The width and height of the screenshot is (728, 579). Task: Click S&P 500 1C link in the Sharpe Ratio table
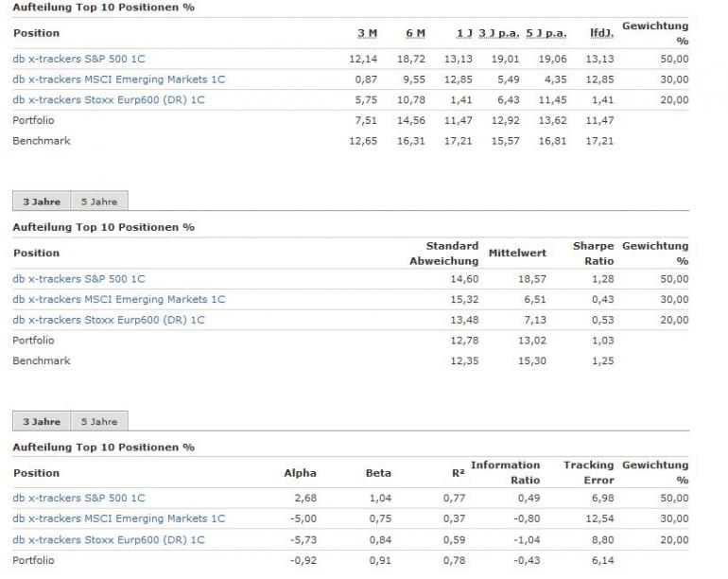(x=78, y=279)
